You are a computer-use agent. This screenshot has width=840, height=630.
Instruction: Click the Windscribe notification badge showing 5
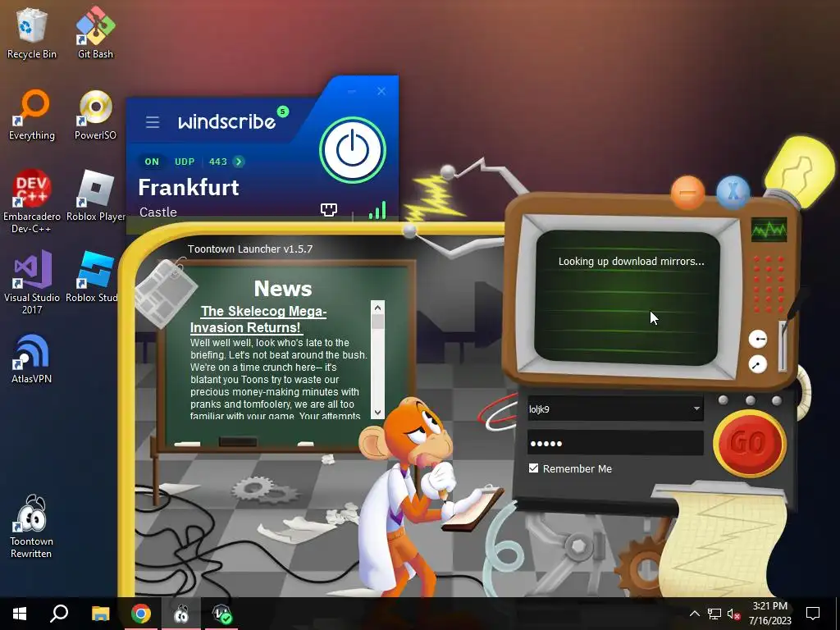(x=283, y=112)
